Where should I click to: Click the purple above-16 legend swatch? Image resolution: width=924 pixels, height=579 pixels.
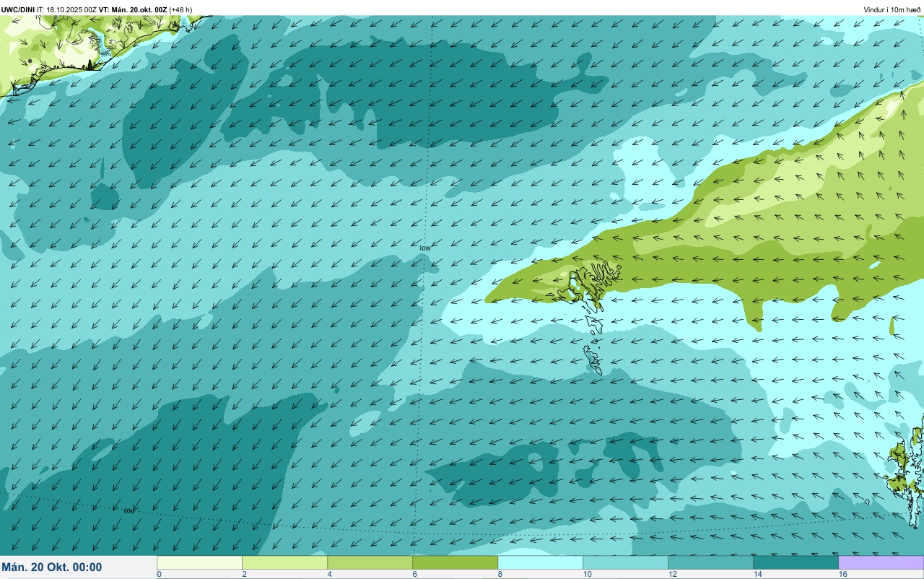[x=881, y=562]
